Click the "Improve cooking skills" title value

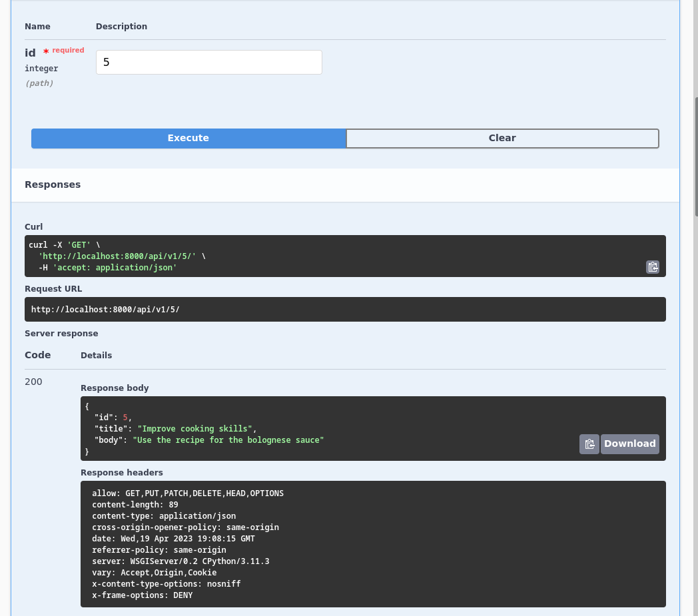pos(195,429)
